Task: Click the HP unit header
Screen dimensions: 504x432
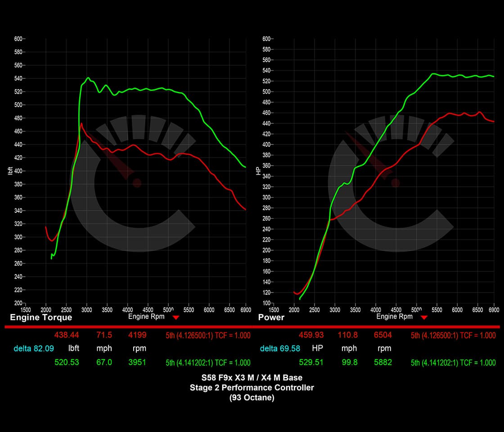Action: (x=317, y=349)
